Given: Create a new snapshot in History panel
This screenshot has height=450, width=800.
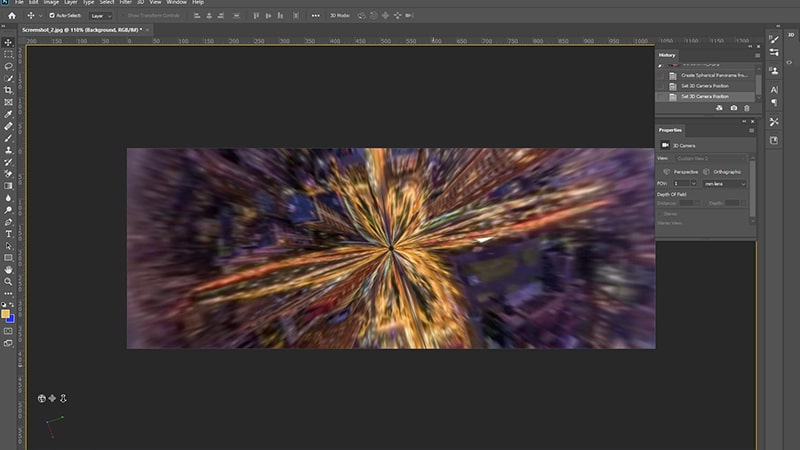Looking at the screenshot, I should [x=733, y=108].
